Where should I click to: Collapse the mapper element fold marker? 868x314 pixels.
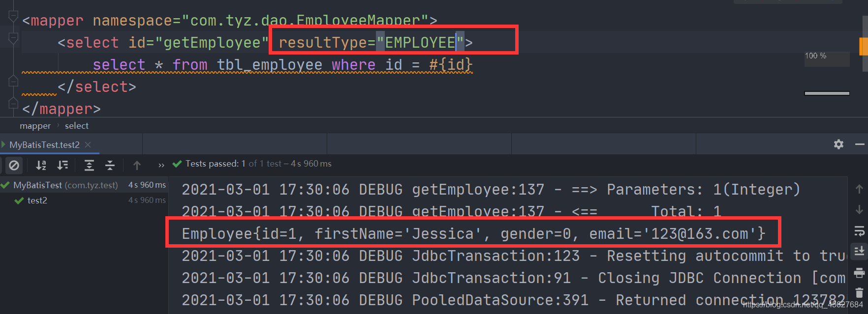(14, 17)
